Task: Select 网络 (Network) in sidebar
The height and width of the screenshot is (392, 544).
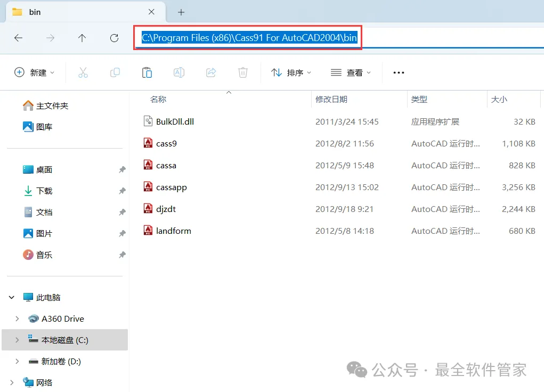Action: coord(37,382)
